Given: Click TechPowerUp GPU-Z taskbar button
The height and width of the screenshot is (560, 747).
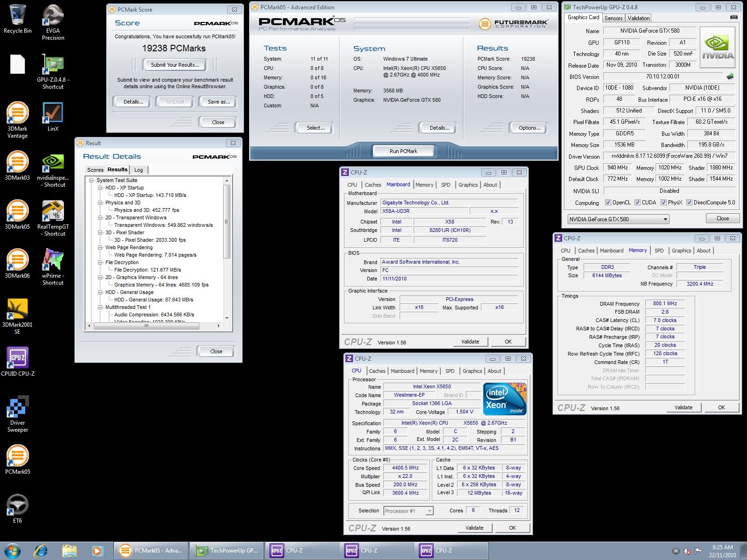Looking at the screenshot, I should 227,551.
